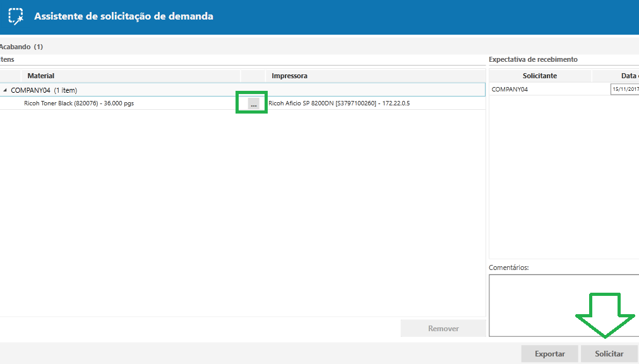The image size is (639, 364).
Task: Sort by the Impressora column header
Action: tap(290, 76)
